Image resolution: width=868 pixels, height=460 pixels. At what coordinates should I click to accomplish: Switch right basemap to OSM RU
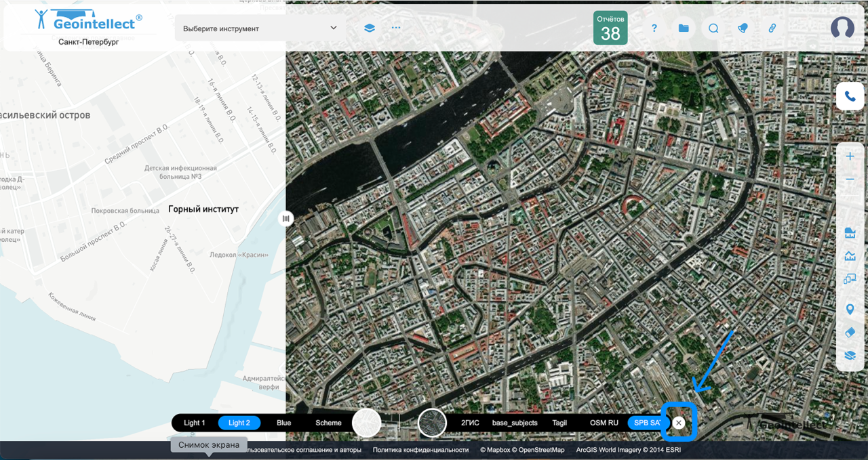(604, 423)
